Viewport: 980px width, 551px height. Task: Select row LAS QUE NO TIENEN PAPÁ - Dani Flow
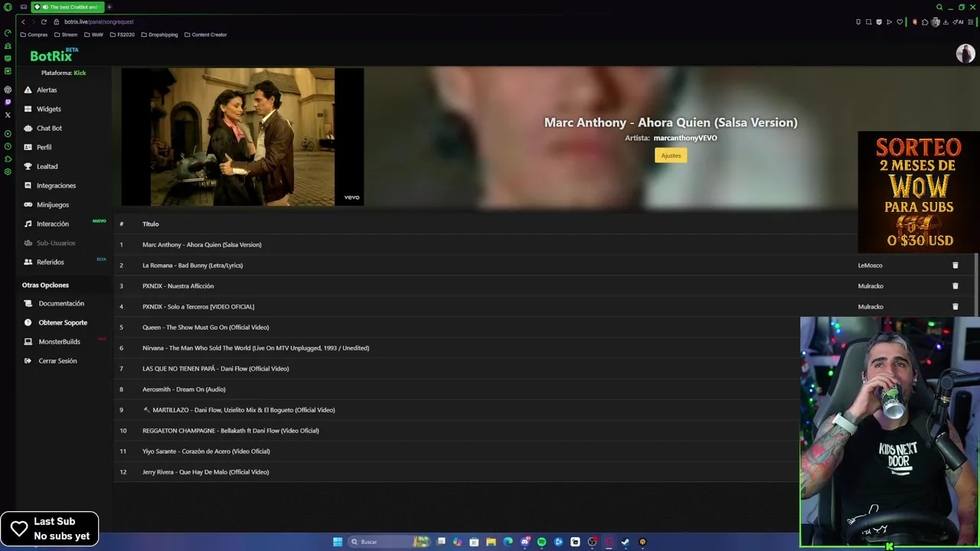pos(456,369)
